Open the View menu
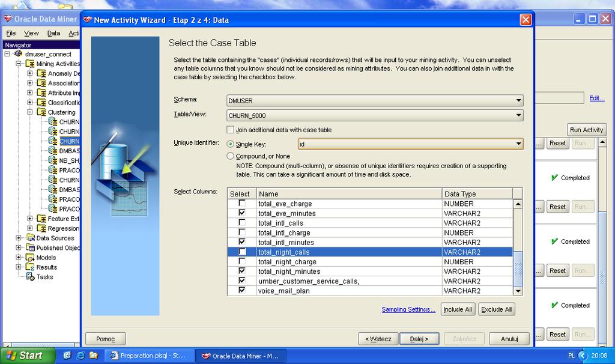 point(31,33)
